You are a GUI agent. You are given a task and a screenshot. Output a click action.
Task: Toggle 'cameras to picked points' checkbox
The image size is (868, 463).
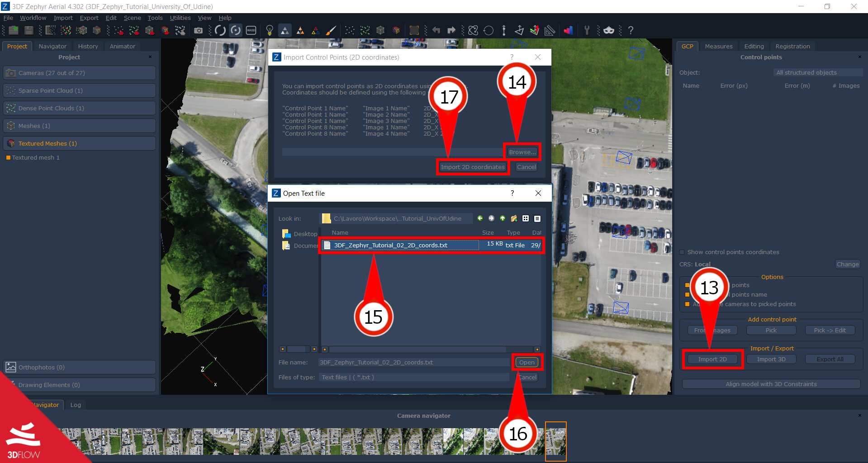click(x=688, y=304)
